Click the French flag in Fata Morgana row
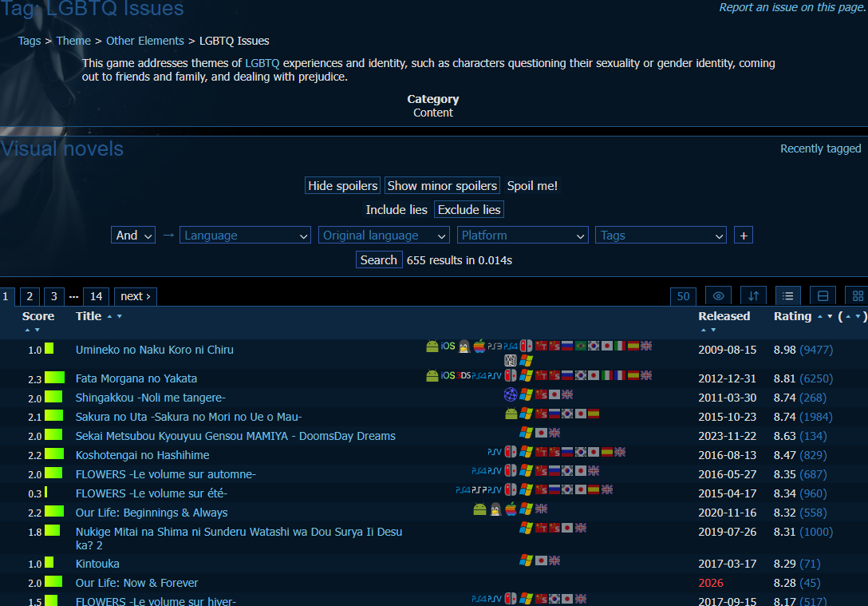Viewport: 868px width, 606px height. coord(620,375)
